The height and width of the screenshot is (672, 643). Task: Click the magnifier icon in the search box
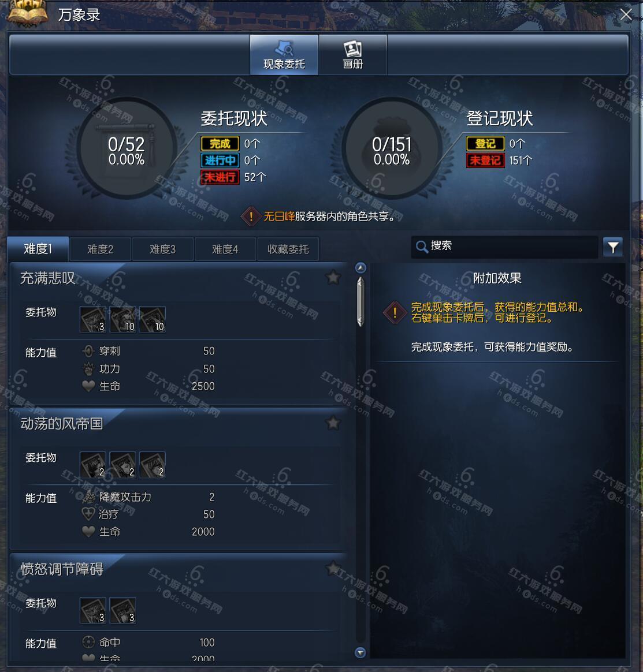click(422, 247)
